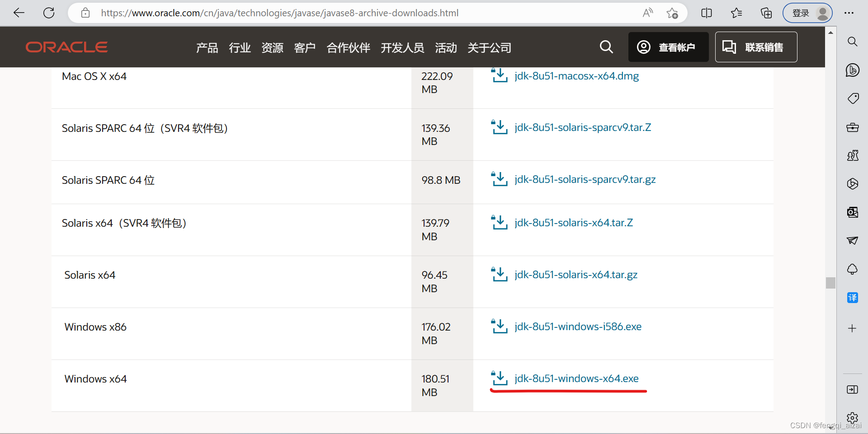The width and height of the screenshot is (868, 434).
Task: Click Oracle site search magnifier icon
Action: coord(606,47)
